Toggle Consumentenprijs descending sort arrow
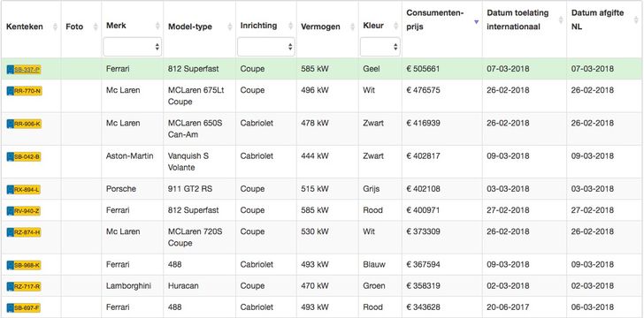 [477, 22]
